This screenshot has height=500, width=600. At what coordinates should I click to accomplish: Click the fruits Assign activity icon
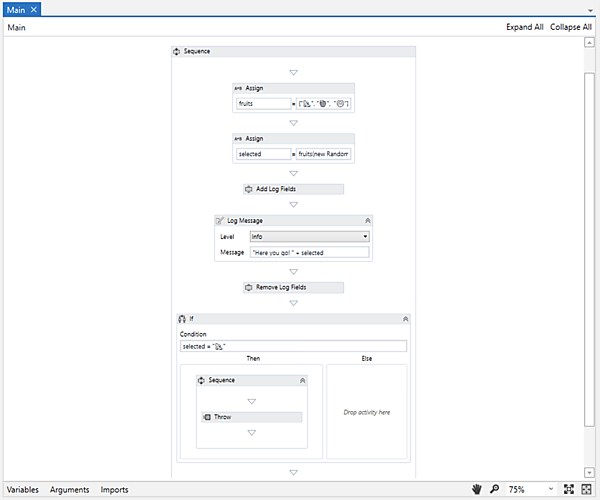click(238, 88)
